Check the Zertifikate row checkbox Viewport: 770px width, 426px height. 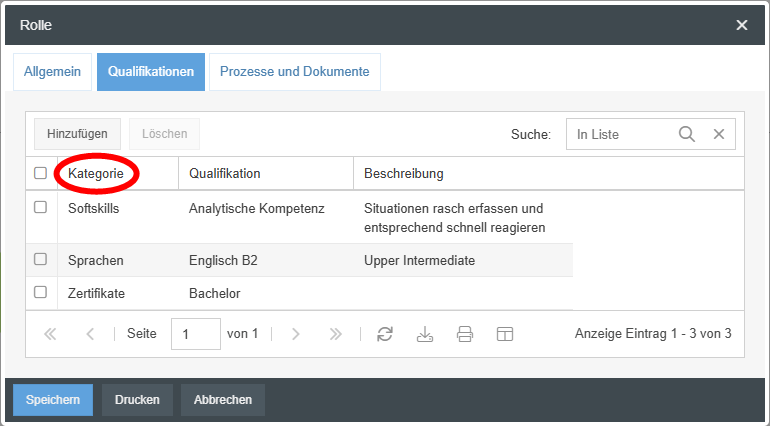(x=40, y=292)
